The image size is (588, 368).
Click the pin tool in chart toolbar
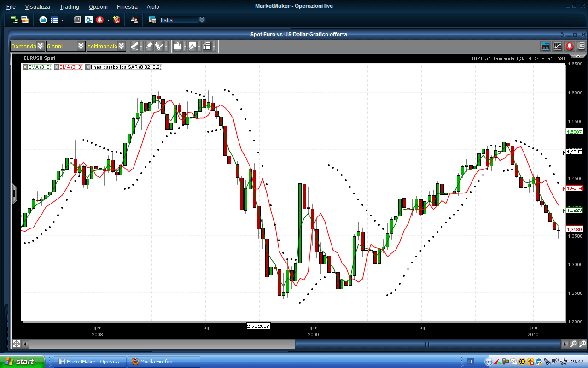click(149, 46)
